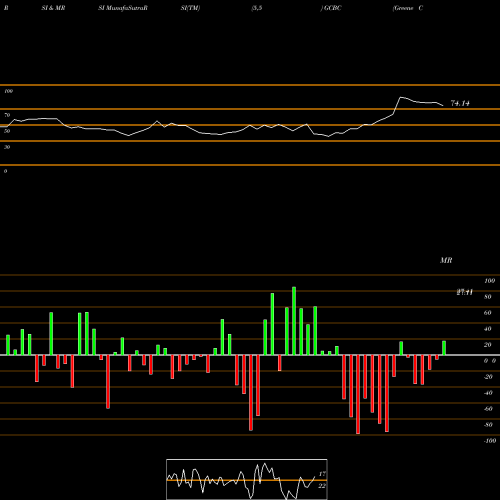The height and width of the screenshot is (500, 500).
Task: Click the last green MR bar at right end
Action: [444, 348]
